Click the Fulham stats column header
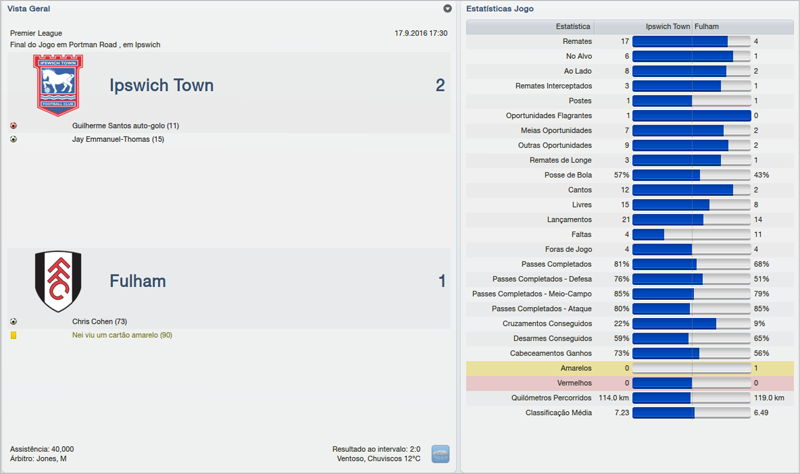 706,26
